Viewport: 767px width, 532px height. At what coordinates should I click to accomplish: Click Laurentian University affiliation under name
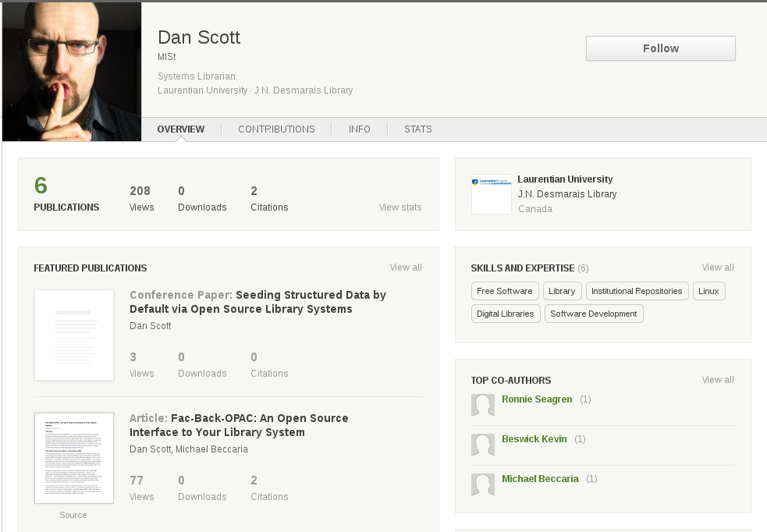tap(203, 90)
